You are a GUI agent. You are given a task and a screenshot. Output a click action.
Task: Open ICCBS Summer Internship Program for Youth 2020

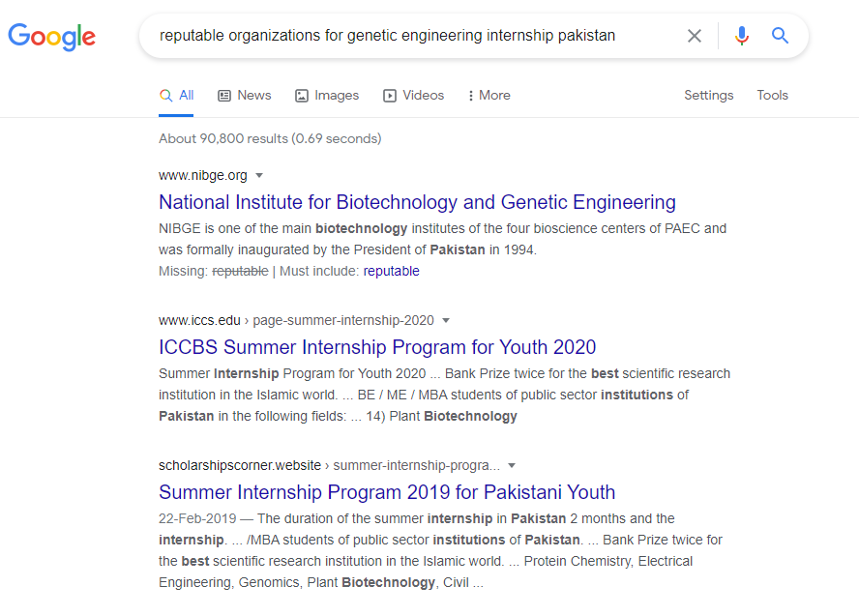coord(377,347)
